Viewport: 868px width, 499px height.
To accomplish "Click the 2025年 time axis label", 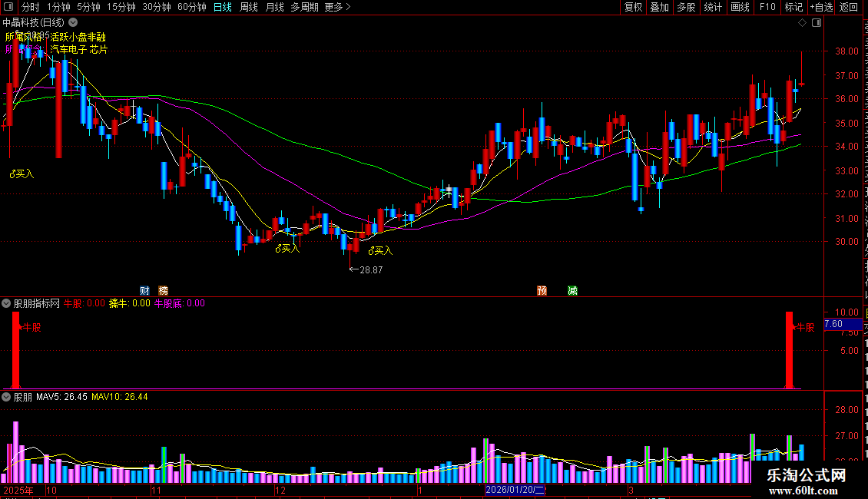I will tap(18, 490).
